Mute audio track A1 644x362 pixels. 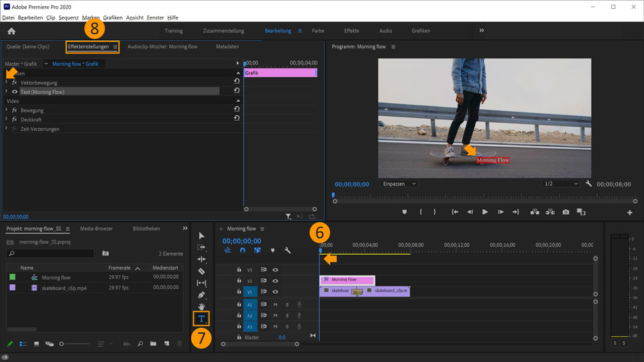point(275,304)
